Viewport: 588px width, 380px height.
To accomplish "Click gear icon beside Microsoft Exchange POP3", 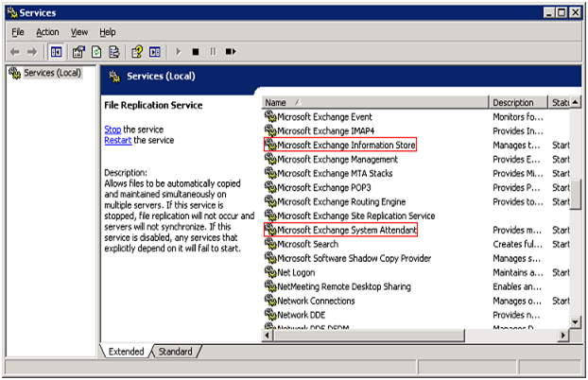I will (x=270, y=187).
